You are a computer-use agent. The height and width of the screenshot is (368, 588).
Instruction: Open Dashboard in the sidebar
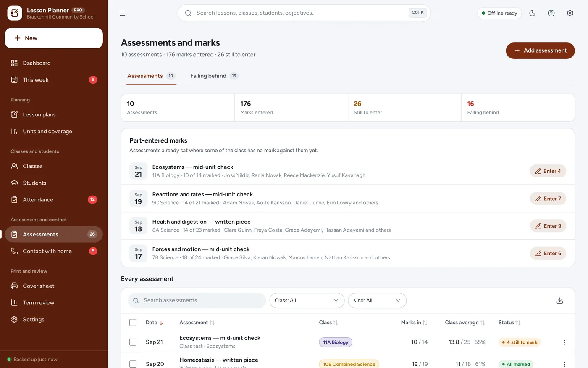pos(54,63)
